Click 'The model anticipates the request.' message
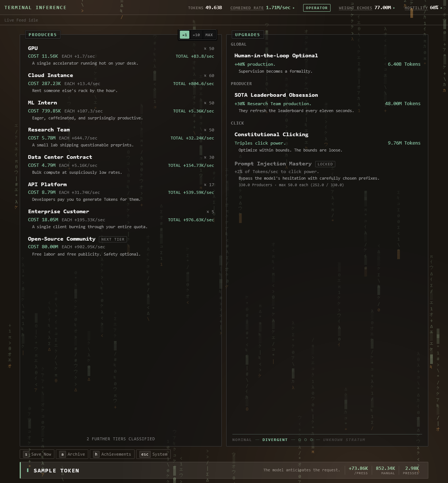448x483 pixels. 302,470
